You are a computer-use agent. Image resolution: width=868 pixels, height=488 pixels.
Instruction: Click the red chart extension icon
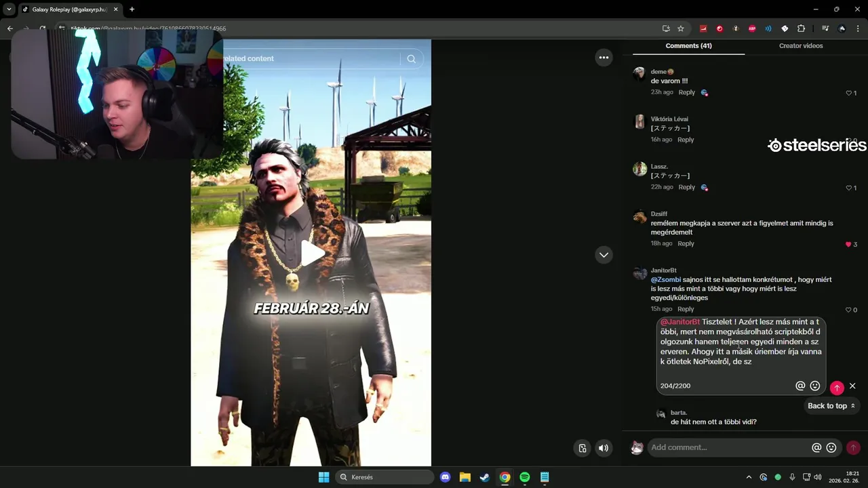pos(703,28)
